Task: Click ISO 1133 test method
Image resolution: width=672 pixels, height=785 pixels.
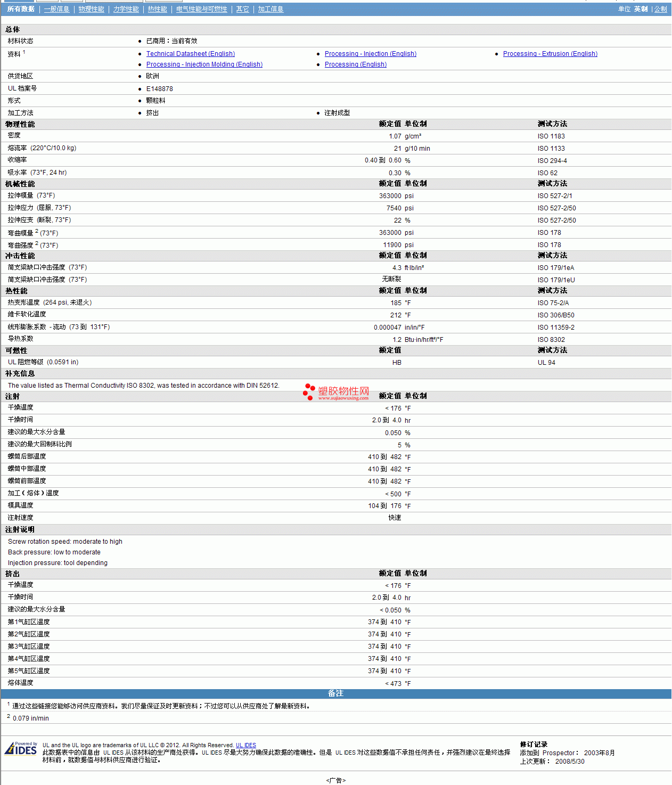Action: pos(551,149)
